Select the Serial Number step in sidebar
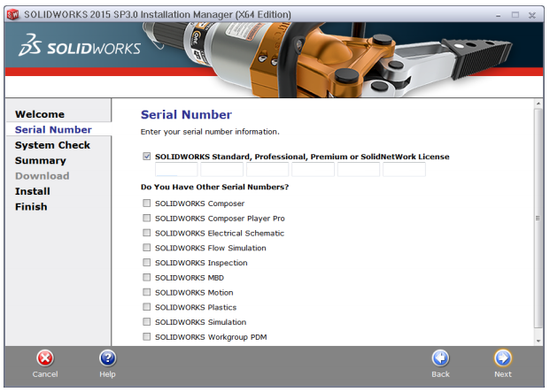Image resolution: width=550 pixels, height=392 pixels. point(53,129)
